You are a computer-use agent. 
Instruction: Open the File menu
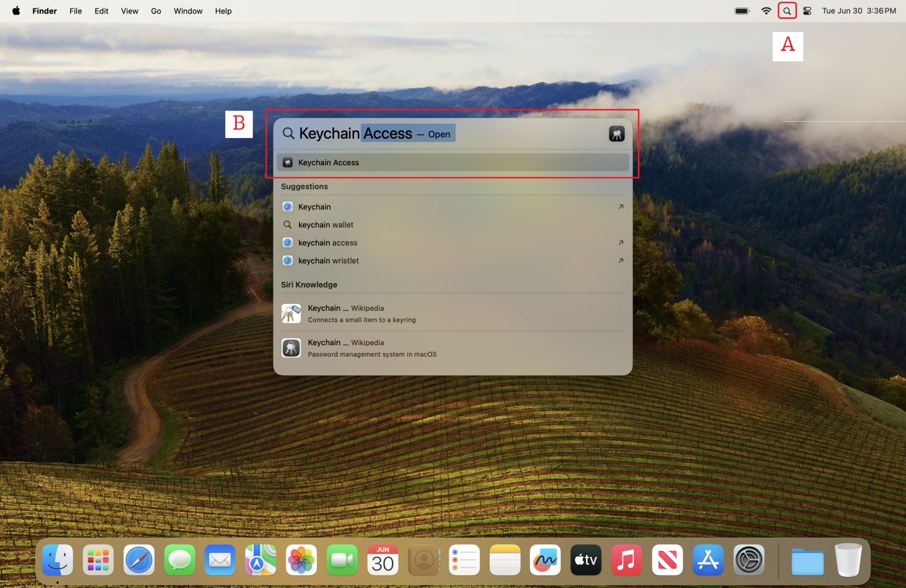76,11
